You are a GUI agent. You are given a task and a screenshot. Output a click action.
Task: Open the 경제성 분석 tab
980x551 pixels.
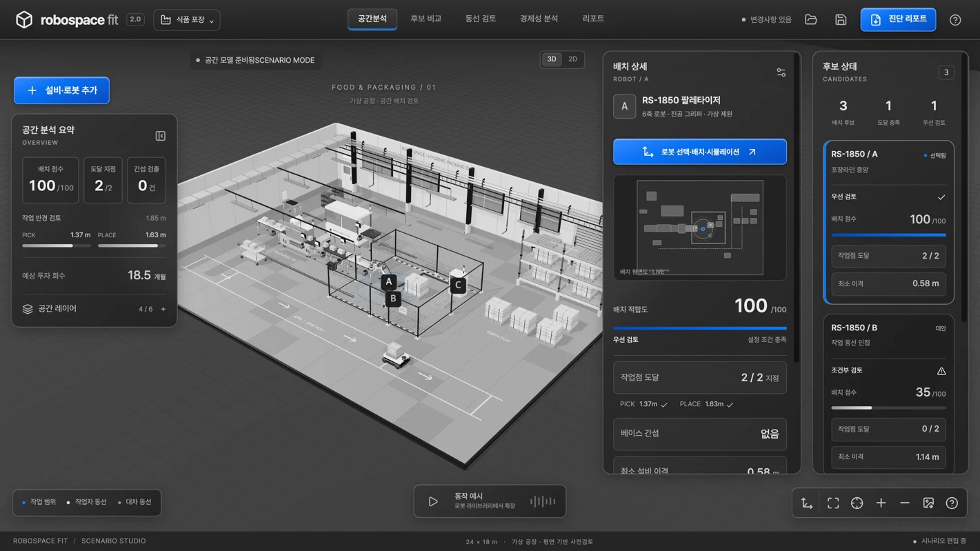point(539,19)
